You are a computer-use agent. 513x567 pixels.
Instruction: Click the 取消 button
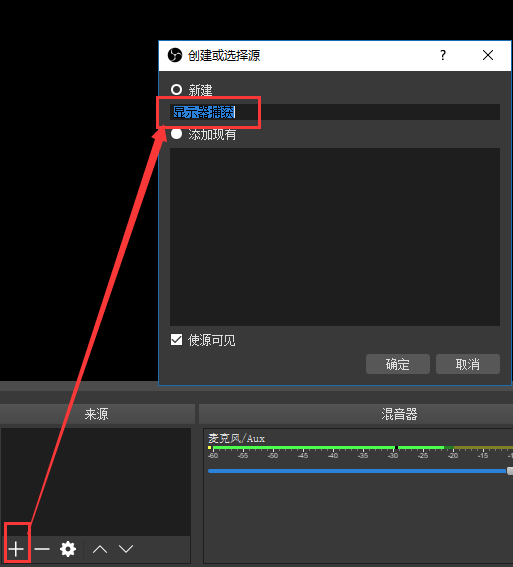click(x=468, y=364)
